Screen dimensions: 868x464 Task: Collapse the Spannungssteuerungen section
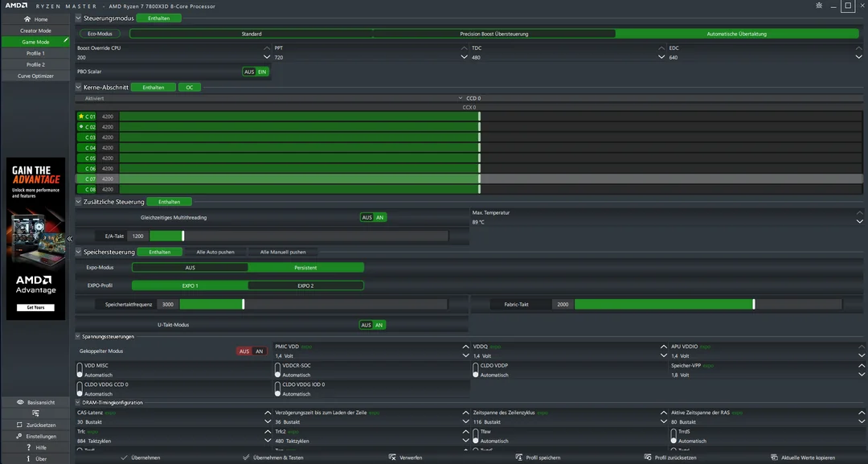click(78, 337)
